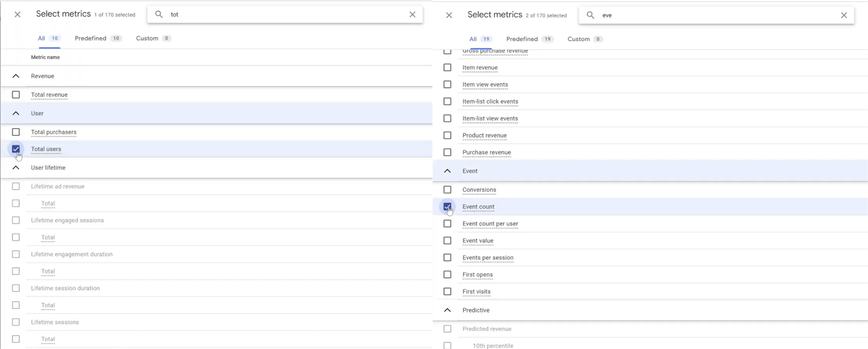Check the Item revenue checkbox
This screenshot has height=349, width=868.
447,67
